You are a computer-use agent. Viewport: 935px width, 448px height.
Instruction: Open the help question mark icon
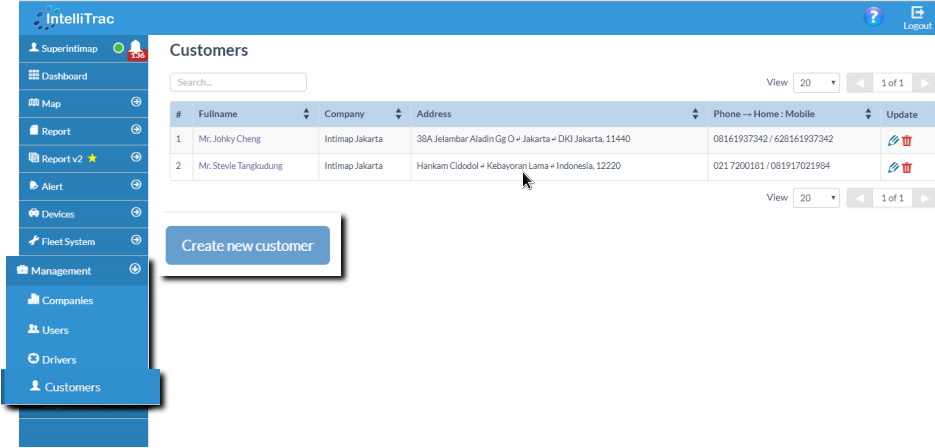pyautogui.click(x=874, y=16)
